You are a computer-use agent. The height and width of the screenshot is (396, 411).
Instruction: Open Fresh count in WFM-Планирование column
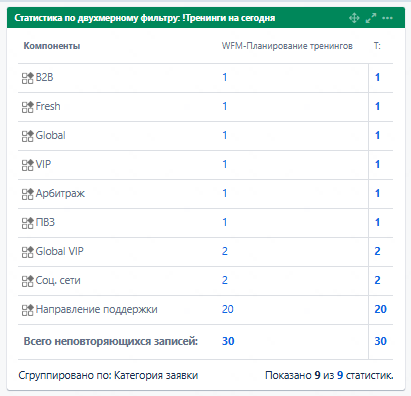click(x=225, y=106)
